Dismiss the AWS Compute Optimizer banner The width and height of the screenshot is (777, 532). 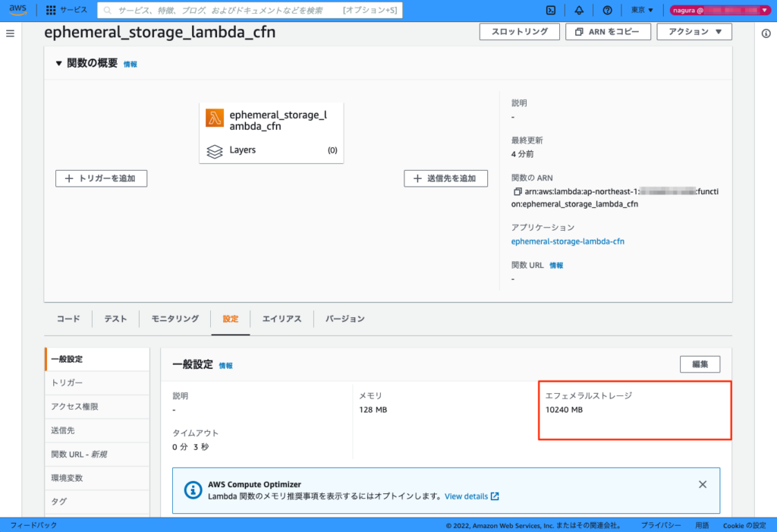coord(703,484)
